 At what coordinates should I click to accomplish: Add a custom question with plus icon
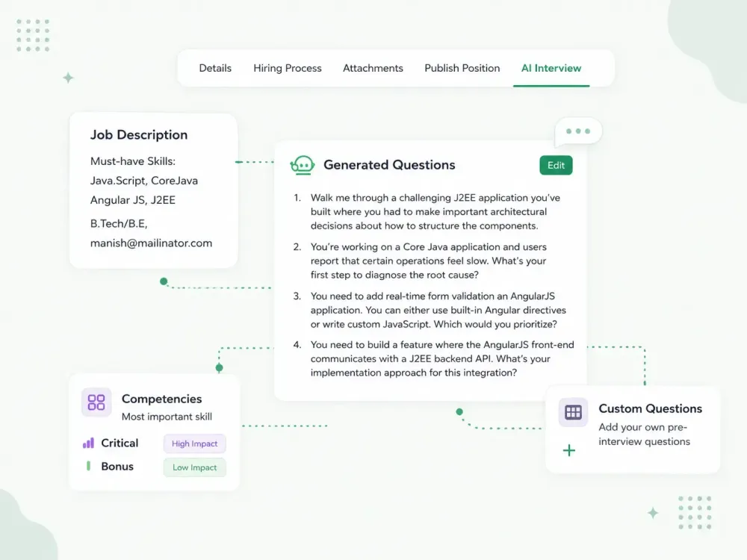(568, 450)
